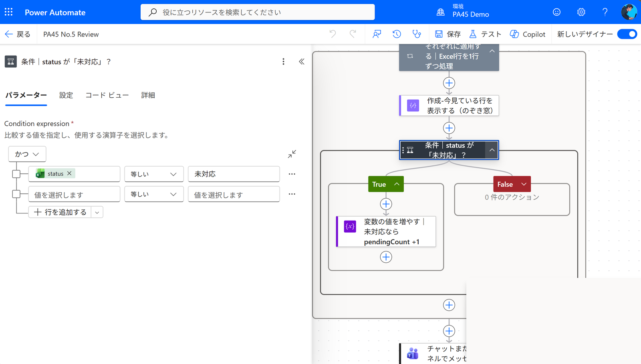
Task: Click the PA45 Demo environment name
Action: point(471,14)
